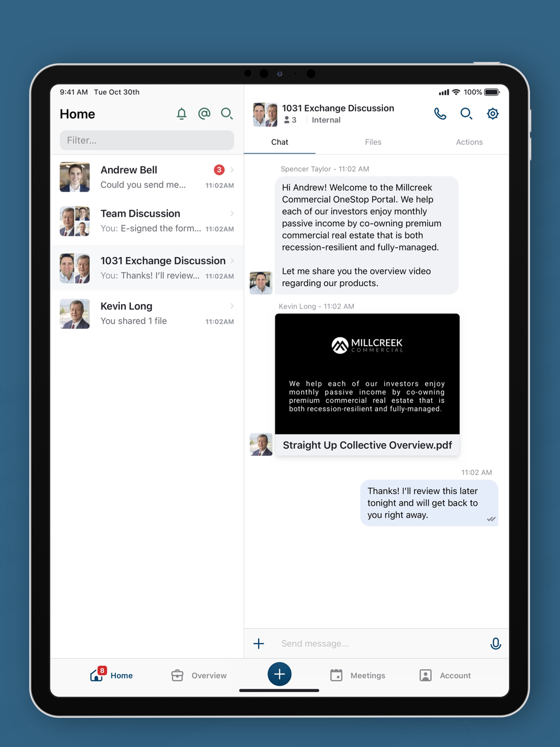Screen dimensions: 560x747
Task: Open Straight Up Collective Overview.pdf file
Action: point(367,445)
